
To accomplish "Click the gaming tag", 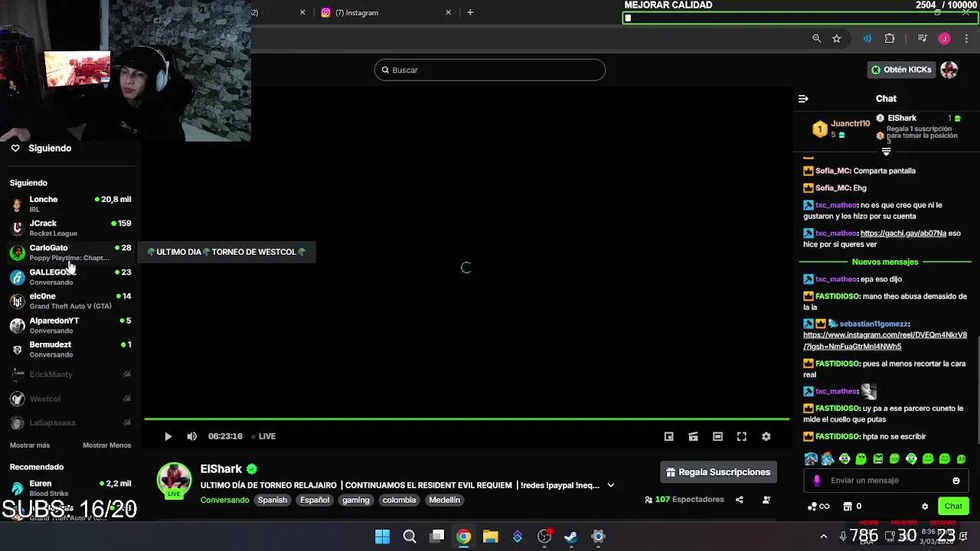I will (355, 500).
